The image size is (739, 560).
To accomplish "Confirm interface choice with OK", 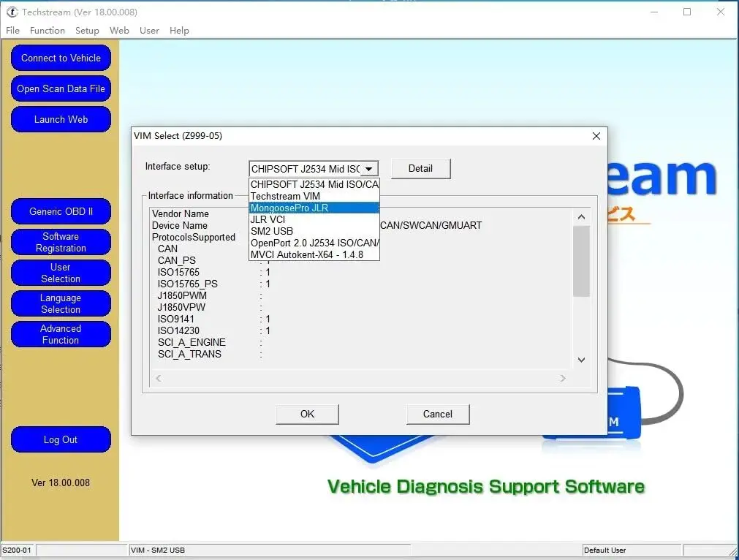I will point(306,414).
